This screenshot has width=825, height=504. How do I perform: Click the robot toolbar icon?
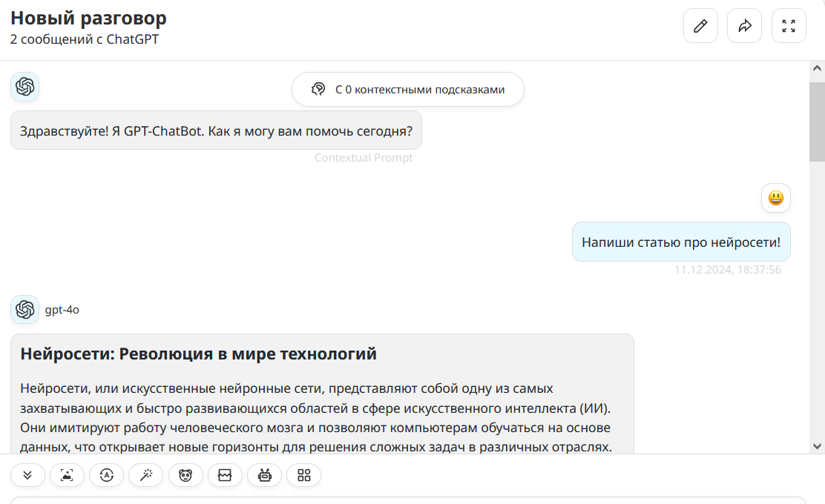coord(265,476)
